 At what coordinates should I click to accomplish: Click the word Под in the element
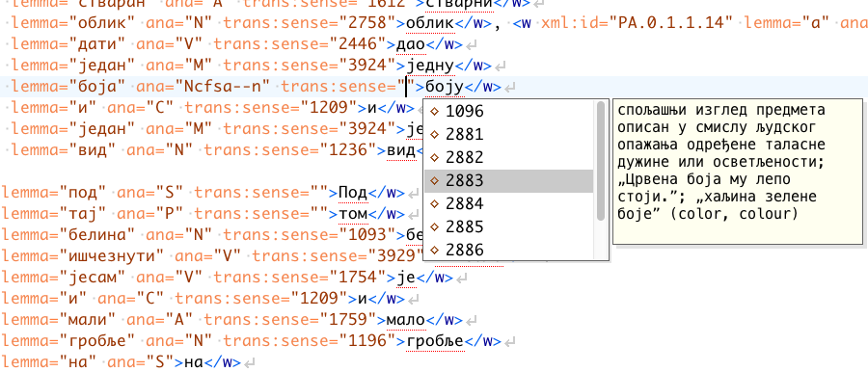tap(353, 193)
